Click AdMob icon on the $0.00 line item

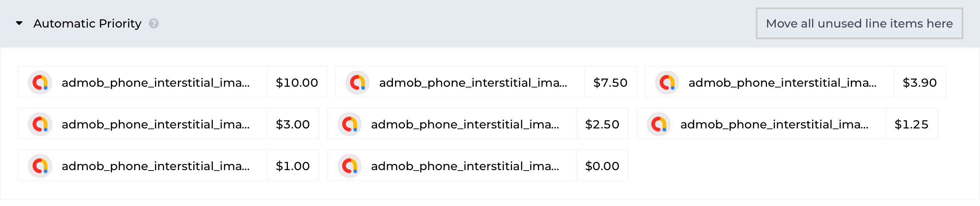pyautogui.click(x=350, y=166)
